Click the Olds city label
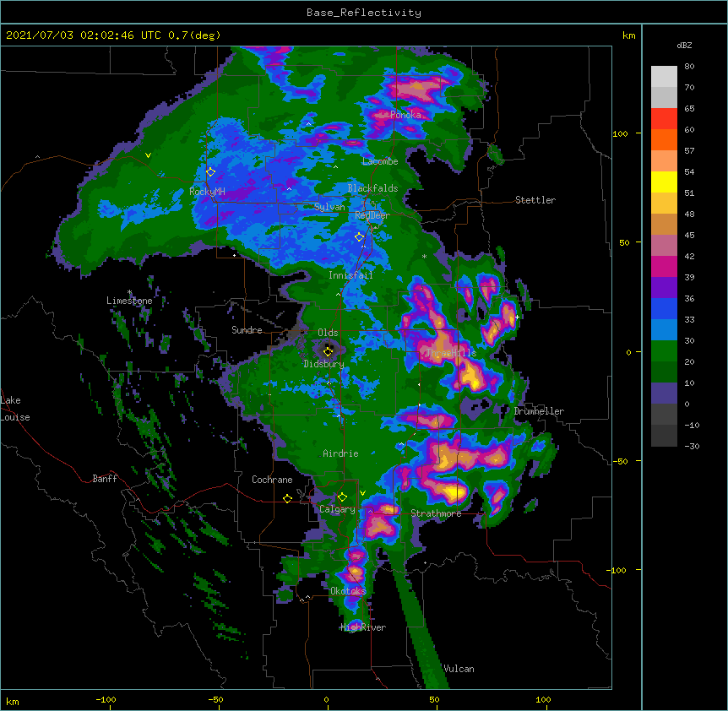 (x=328, y=333)
